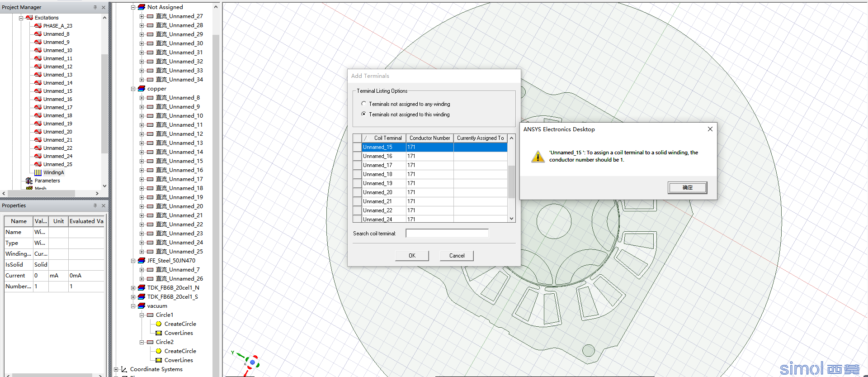Click the CreateCircle icon under Circle1
Screen dimensions: 868x377
159,324
